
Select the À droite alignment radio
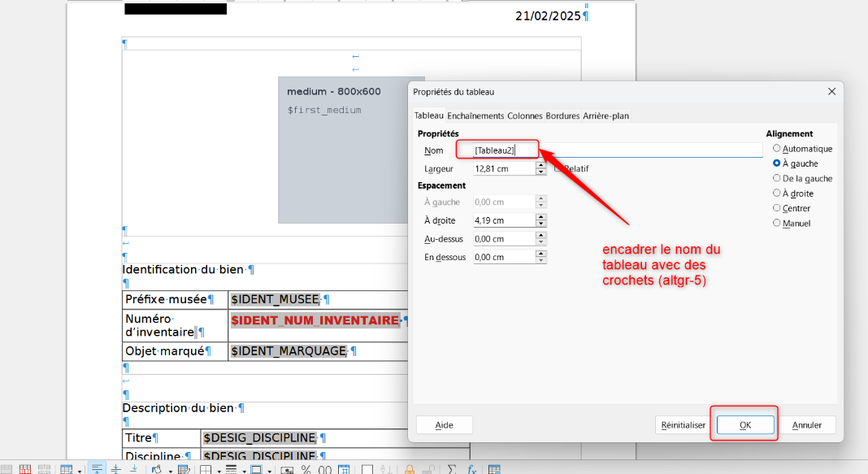click(x=777, y=194)
